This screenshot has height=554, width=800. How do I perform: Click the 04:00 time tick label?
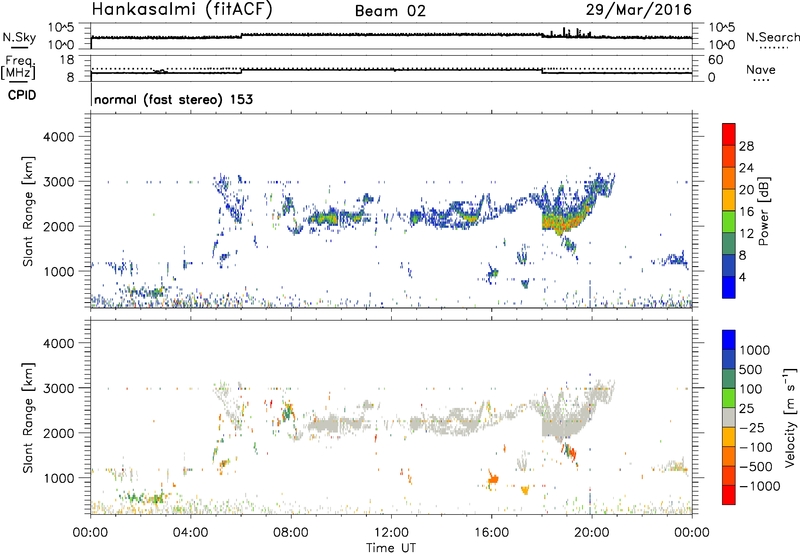[x=191, y=533]
